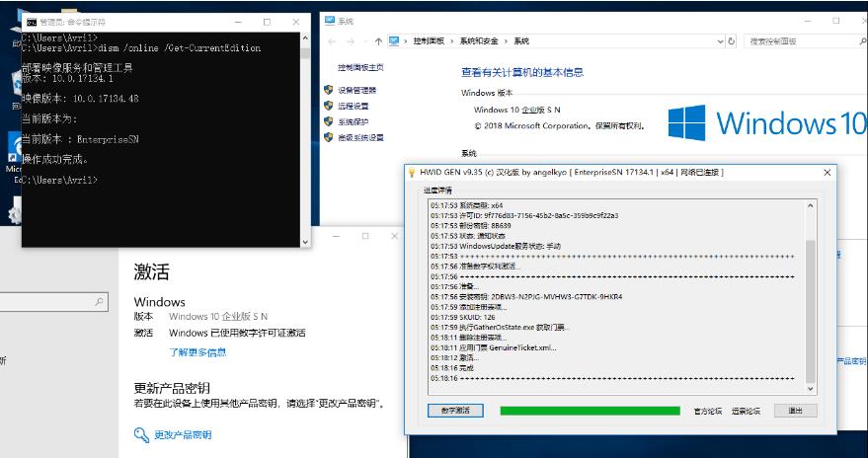Open the 远景论坛 link
The height and width of the screenshot is (458, 868).
click(x=746, y=411)
